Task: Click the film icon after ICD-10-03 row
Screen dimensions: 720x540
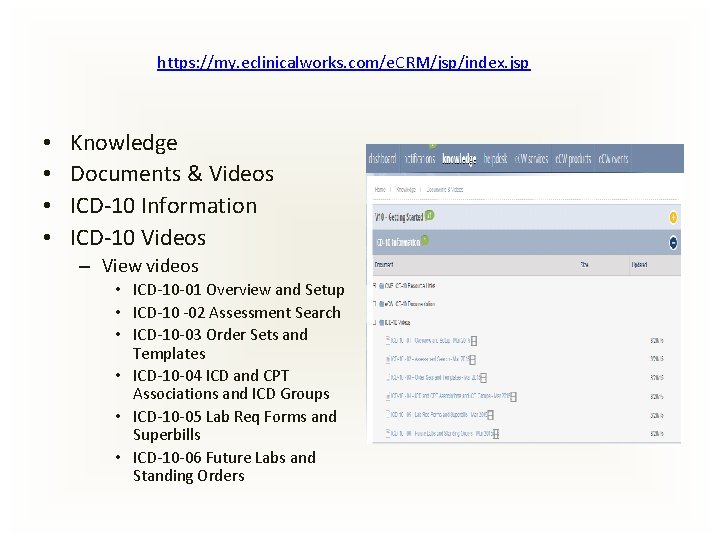Action: pos(484,378)
